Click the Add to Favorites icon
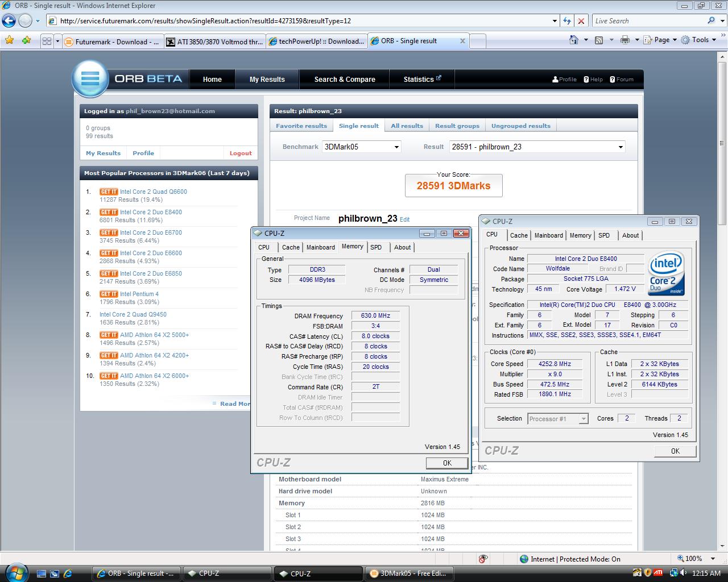This screenshot has height=582, width=728. (26, 40)
